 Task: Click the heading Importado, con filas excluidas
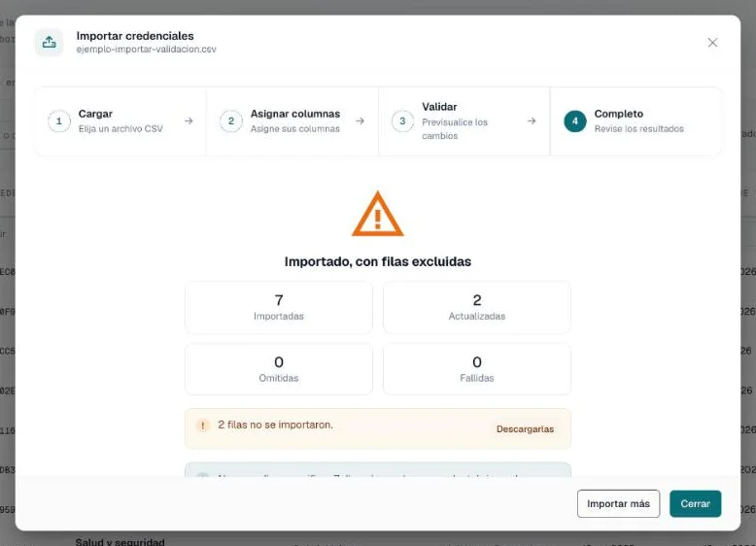coord(378,261)
